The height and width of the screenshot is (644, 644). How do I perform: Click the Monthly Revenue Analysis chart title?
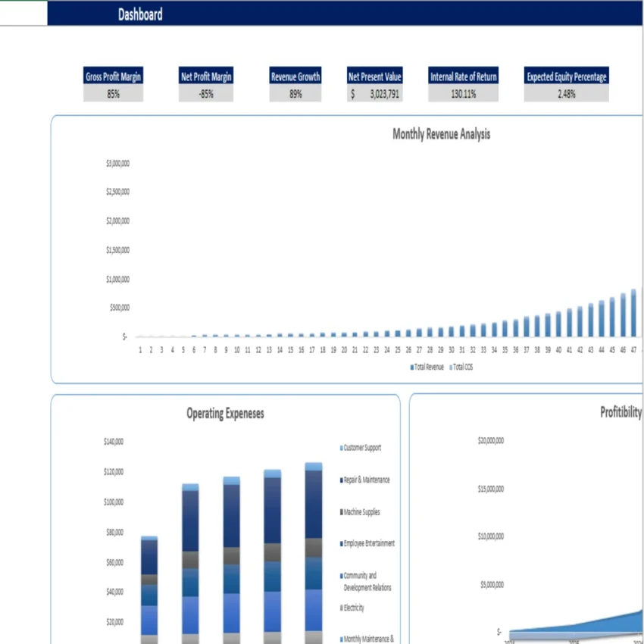tap(440, 134)
